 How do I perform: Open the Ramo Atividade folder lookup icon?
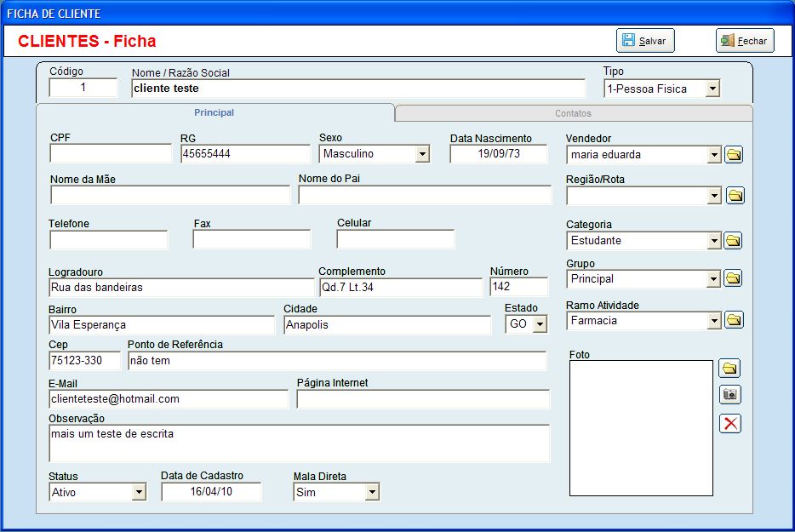click(733, 321)
